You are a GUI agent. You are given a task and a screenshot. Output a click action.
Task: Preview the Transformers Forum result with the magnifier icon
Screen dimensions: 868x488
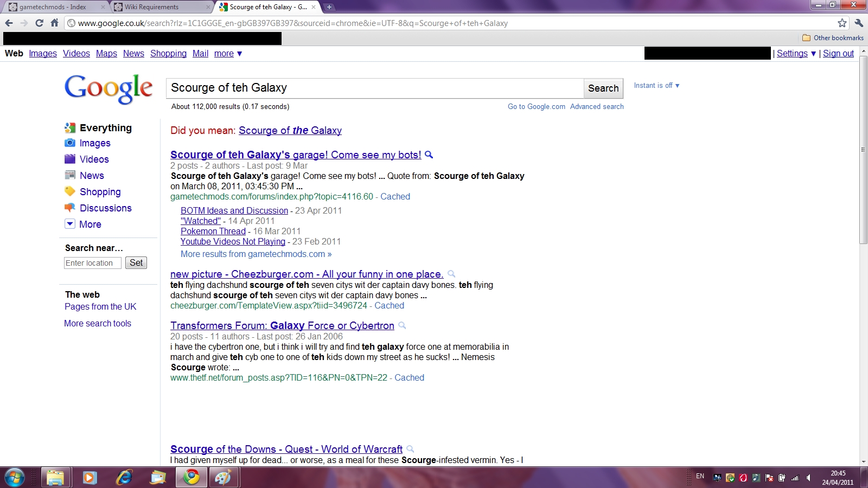(x=402, y=325)
